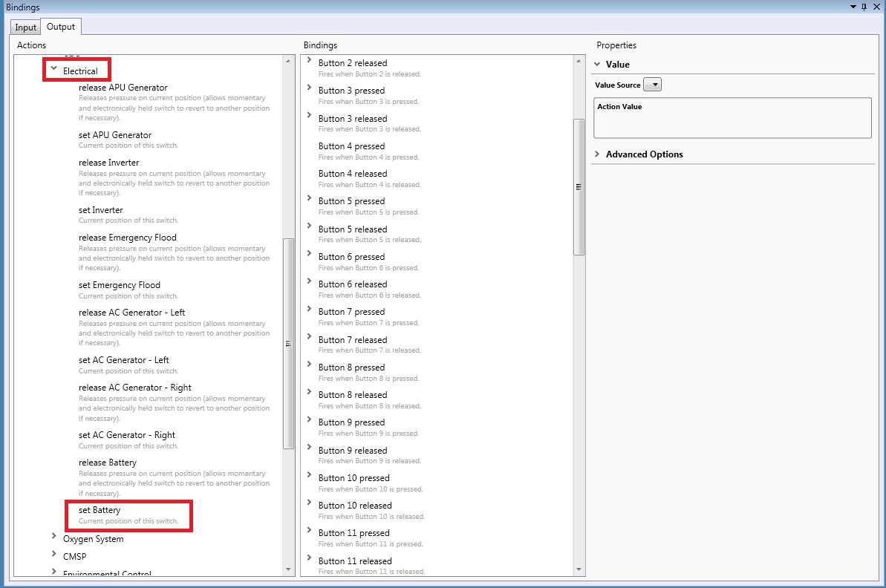
Task: Expand Button 10 pressed binding
Action: [x=309, y=475]
